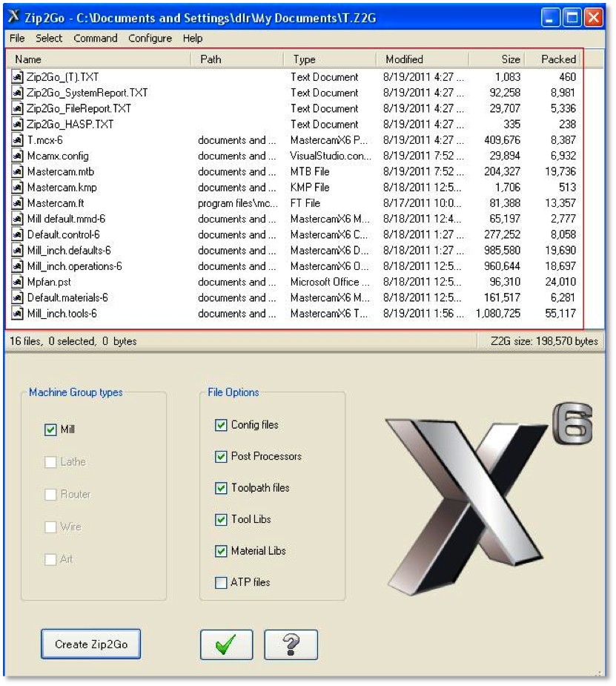
Task: Click the Mill_inch.defaults-6 file icon
Action: click(17, 250)
